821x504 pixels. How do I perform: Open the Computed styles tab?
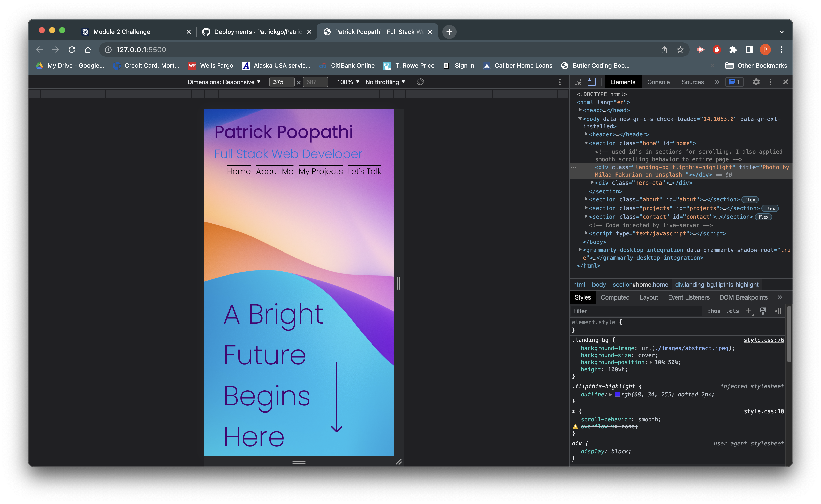pos(615,297)
